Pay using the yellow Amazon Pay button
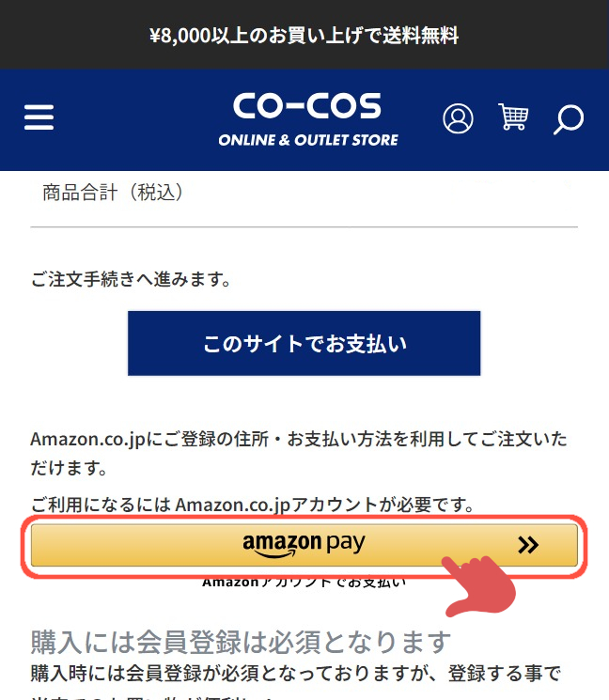 [x=304, y=545]
